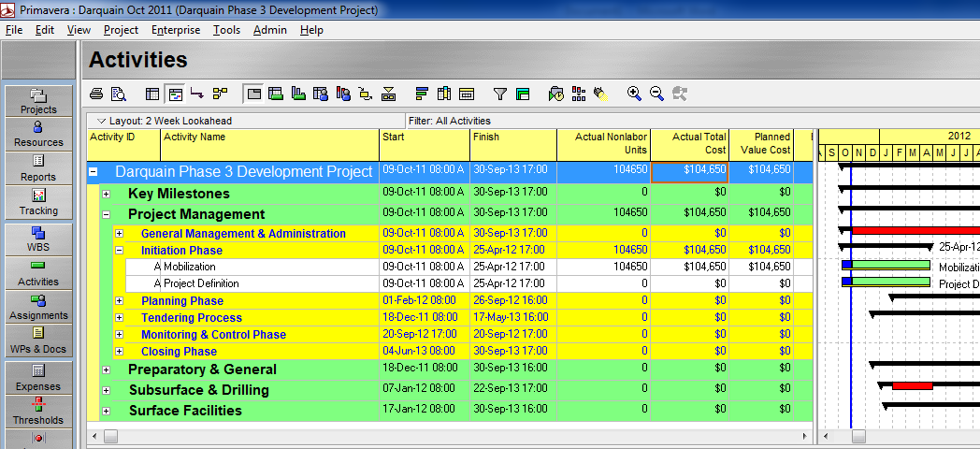The height and width of the screenshot is (449, 980).
Task: Open Resources in the left sidebar
Action: [38, 135]
